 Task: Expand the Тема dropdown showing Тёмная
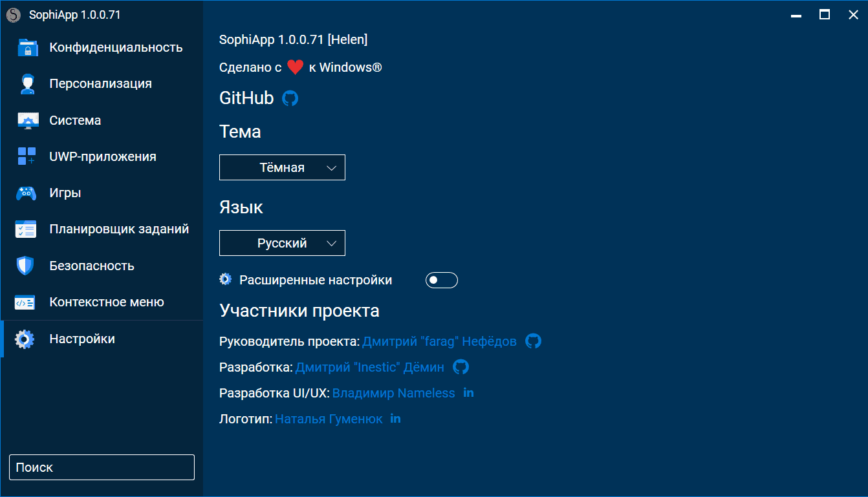(282, 167)
